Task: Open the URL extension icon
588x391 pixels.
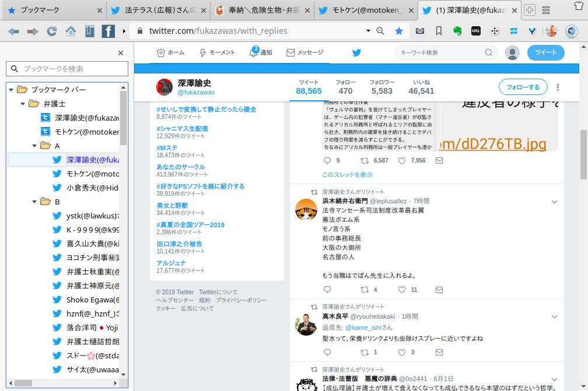Action: (476, 31)
